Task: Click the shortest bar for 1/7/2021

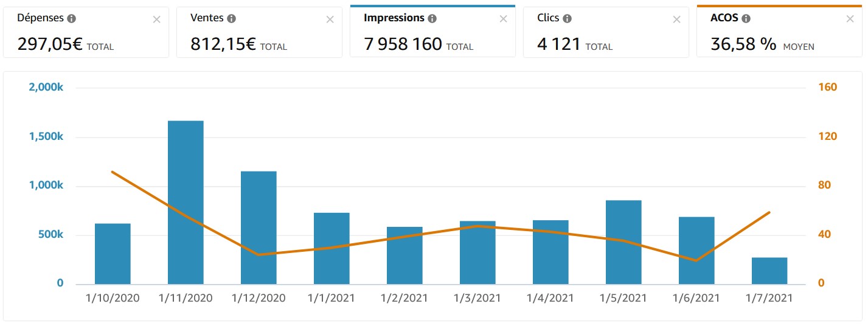Action: [769, 271]
